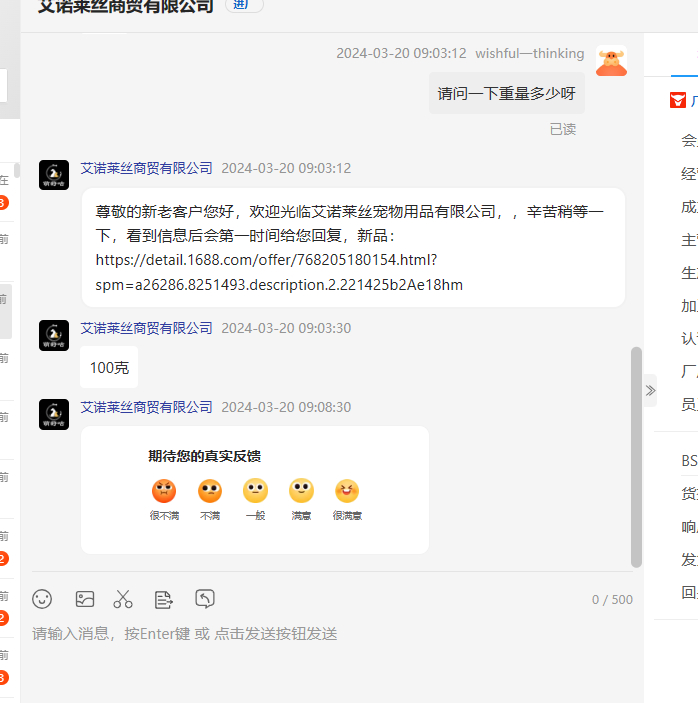Click the seller avatar beside 100克 message

[x=54, y=335]
